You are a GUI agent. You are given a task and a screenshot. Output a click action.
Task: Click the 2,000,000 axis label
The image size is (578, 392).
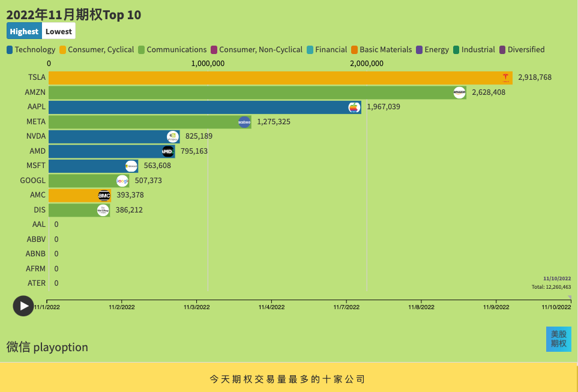366,64
